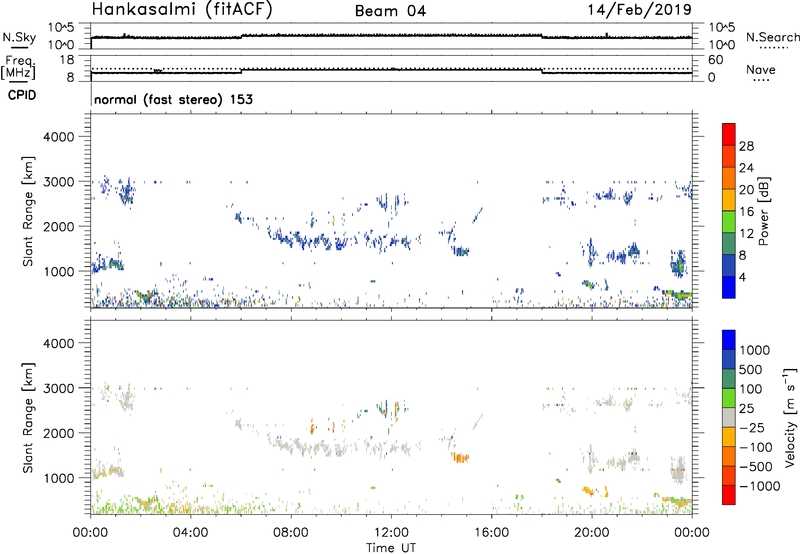This screenshot has width=800, height=554.
Task: Click the yellow-orange segment of Power color bar
Action: tap(729, 199)
